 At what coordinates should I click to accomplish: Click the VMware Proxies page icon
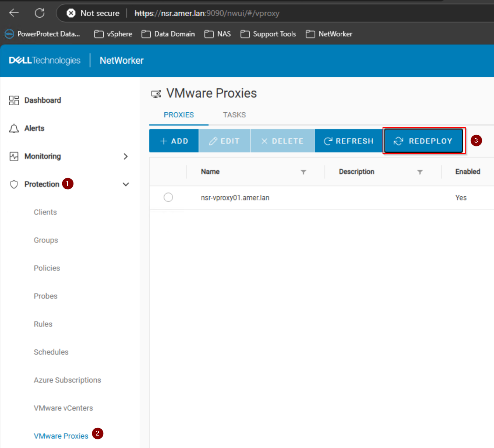click(x=156, y=94)
